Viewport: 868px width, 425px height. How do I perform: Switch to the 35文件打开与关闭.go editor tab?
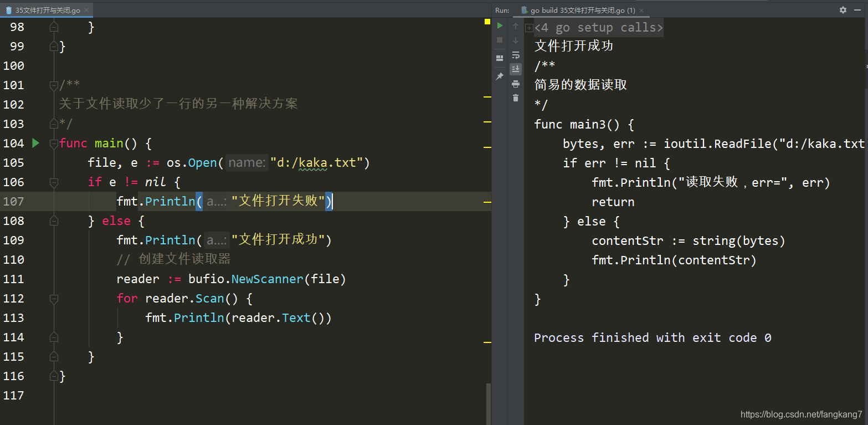coord(48,10)
